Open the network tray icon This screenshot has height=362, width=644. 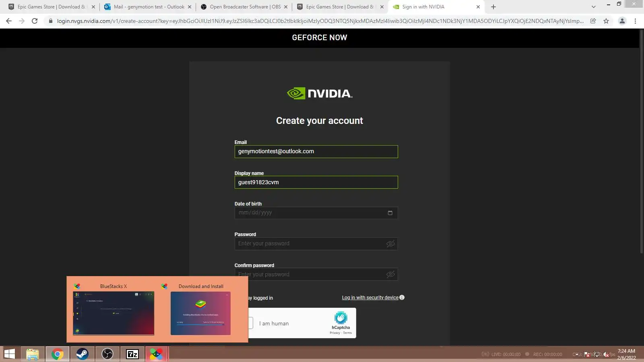click(597, 354)
